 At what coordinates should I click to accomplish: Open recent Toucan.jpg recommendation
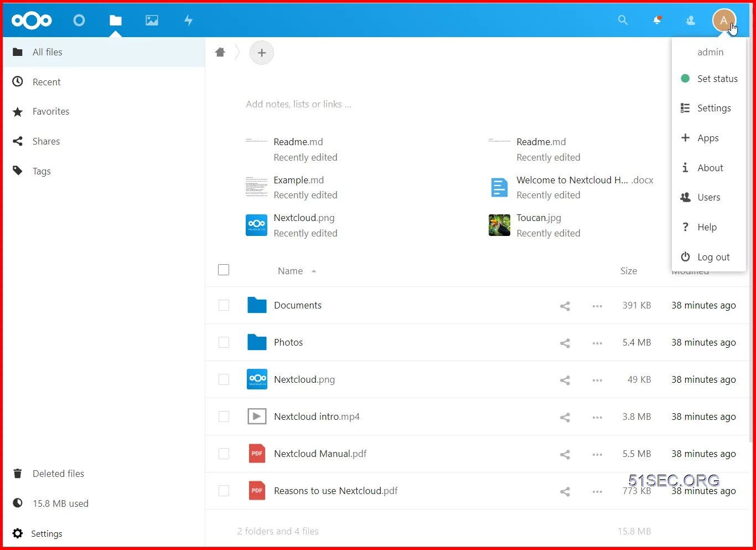(x=535, y=225)
